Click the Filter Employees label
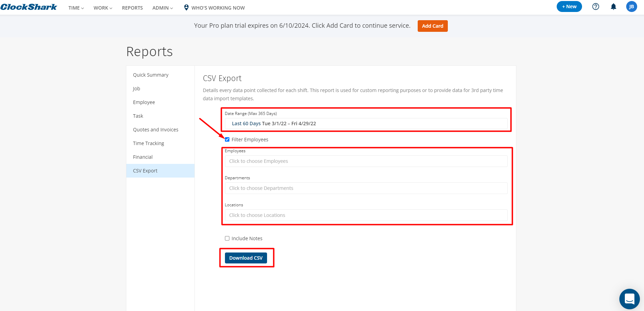 coord(250,140)
